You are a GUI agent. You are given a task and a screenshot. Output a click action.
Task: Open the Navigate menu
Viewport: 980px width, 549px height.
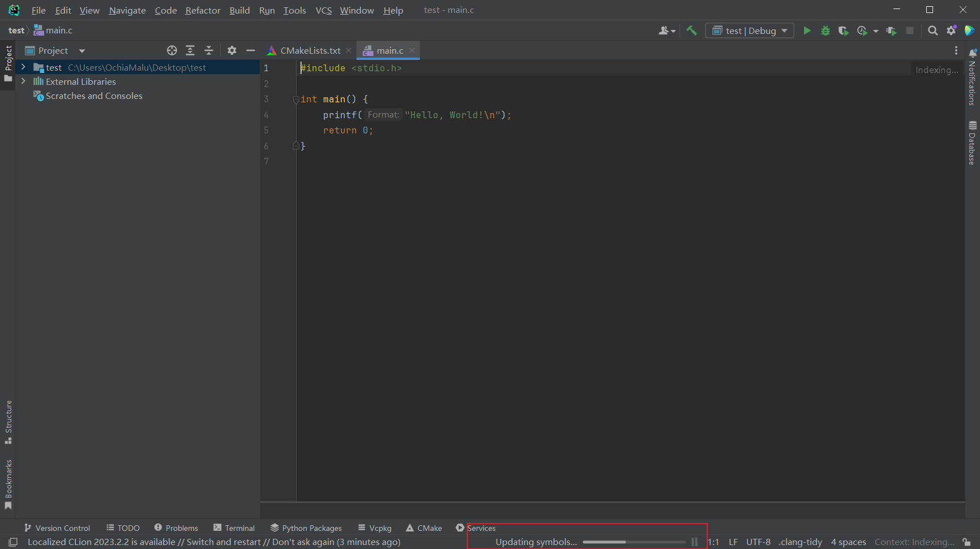127,10
